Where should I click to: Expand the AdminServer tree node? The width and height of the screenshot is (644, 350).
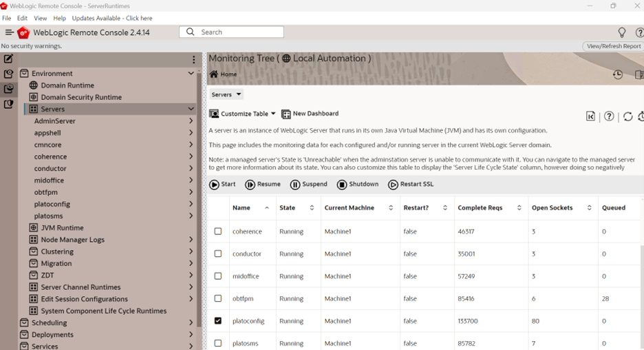[x=191, y=121]
